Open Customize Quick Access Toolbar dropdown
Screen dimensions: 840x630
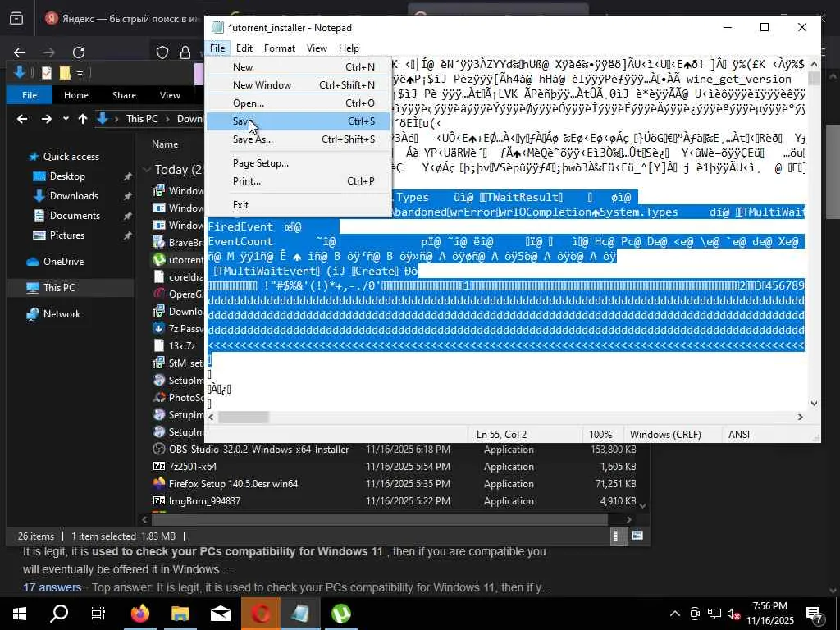click(x=80, y=73)
